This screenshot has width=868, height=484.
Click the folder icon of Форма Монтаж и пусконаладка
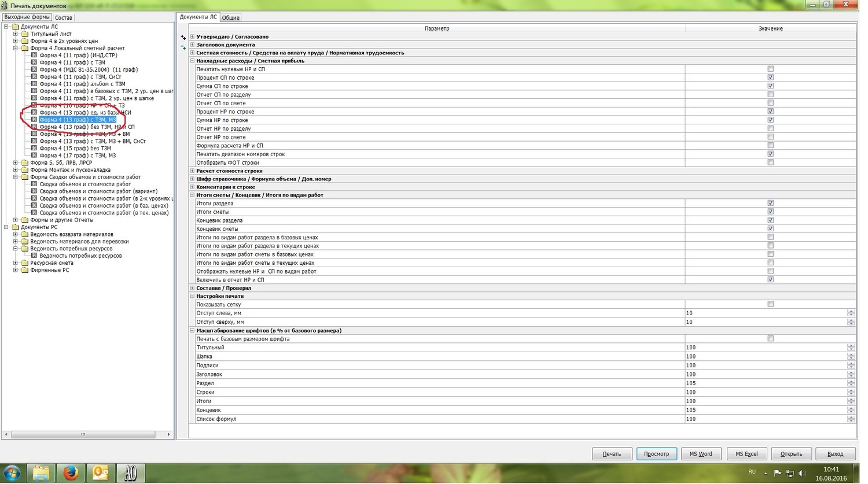pyautogui.click(x=25, y=170)
